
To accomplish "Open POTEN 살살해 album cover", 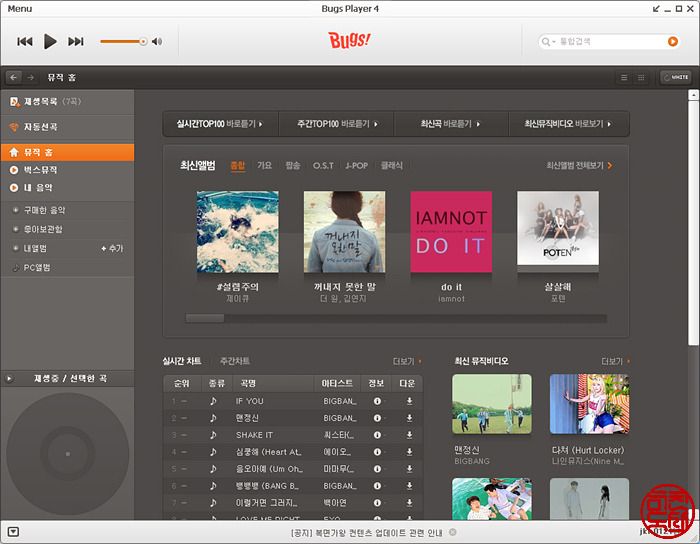I will coord(558,228).
